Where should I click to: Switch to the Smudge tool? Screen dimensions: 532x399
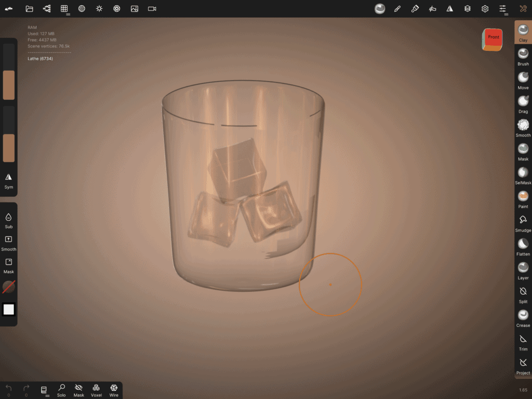pos(523,222)
